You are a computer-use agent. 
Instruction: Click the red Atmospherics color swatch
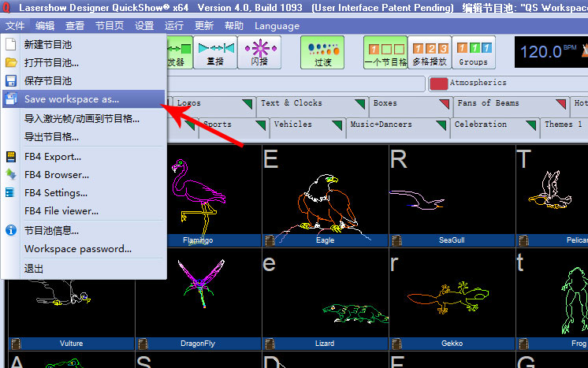(439, 84)
